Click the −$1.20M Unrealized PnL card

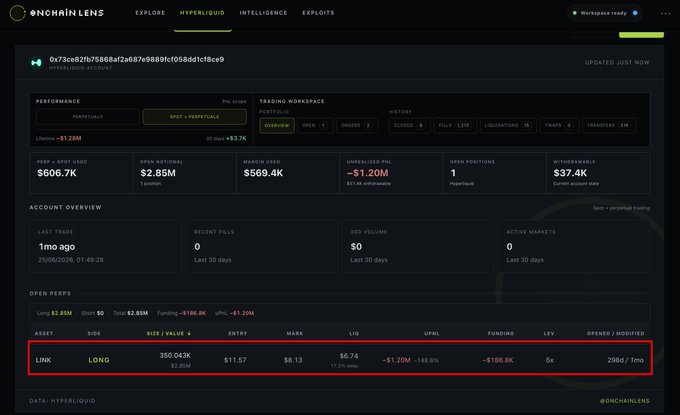tap(391, 173)
